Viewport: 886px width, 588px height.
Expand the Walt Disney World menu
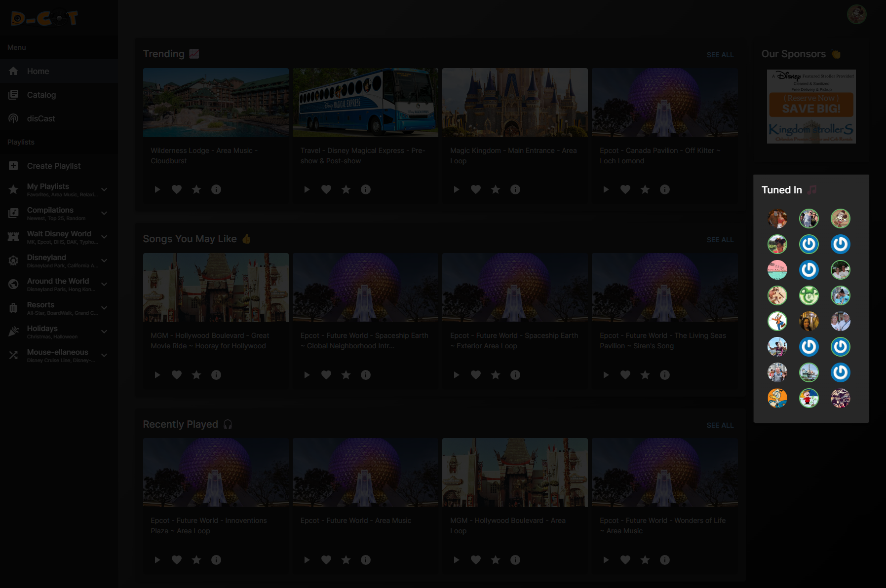tap(104, 237)
